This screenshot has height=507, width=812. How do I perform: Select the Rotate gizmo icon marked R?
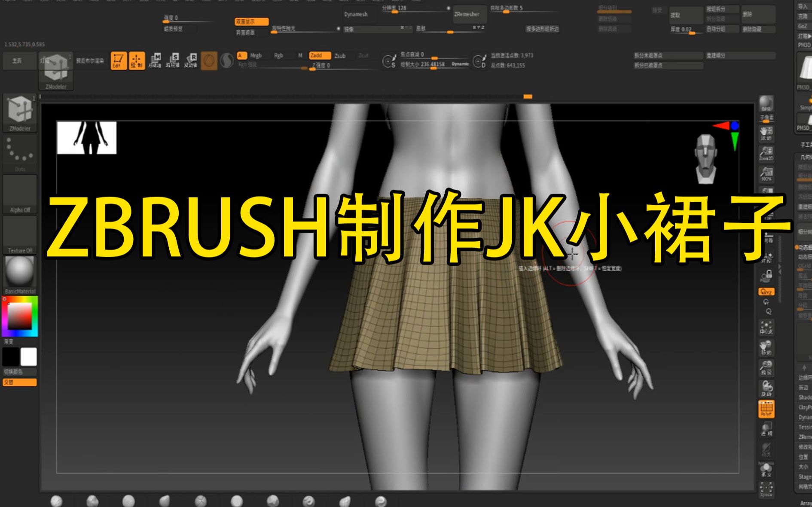click(190, 61)
